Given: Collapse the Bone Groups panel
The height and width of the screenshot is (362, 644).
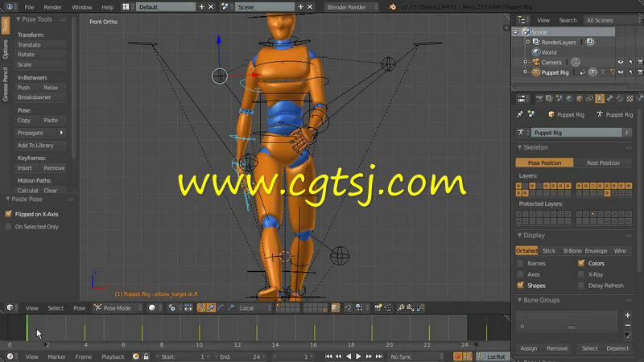Looking at the screenshot, I should (520, 300).
